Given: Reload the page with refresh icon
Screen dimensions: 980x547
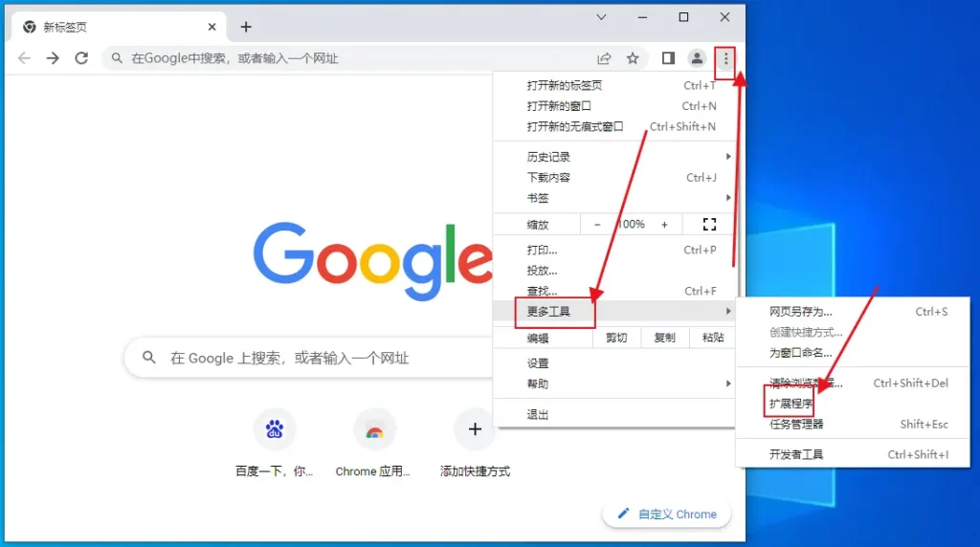Looking at the screenshot, I should click(82, 58).
